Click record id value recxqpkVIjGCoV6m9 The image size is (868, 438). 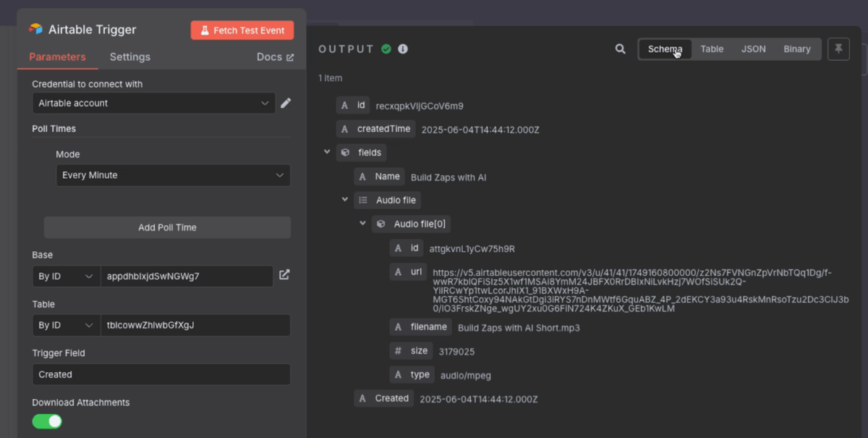(420, 106)
